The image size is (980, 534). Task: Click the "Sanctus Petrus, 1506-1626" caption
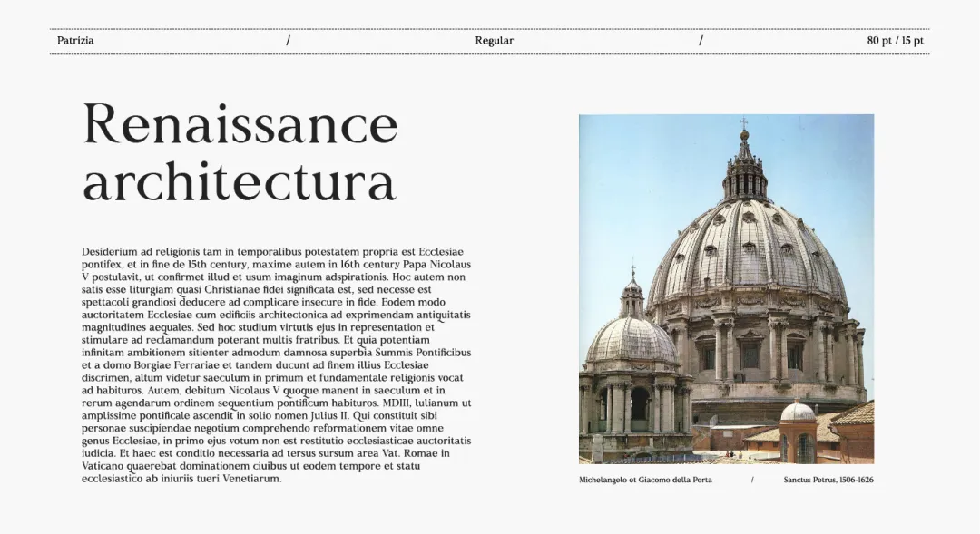(828, 480)
